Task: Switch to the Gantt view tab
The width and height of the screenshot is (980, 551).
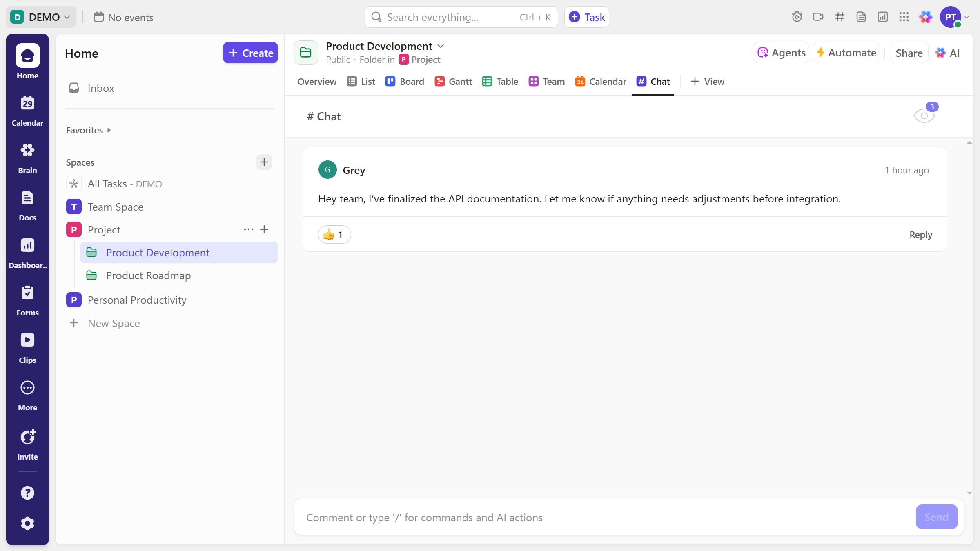Action: click(453, 82)
